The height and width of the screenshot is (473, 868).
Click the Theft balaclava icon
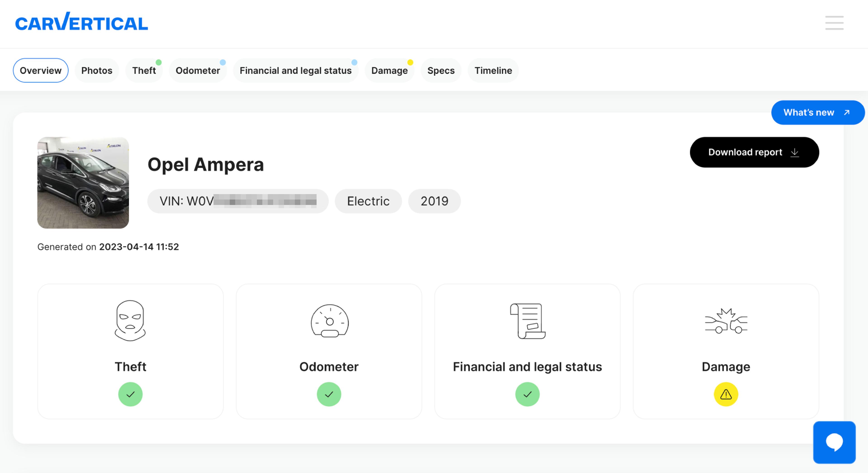pos(130,321)
